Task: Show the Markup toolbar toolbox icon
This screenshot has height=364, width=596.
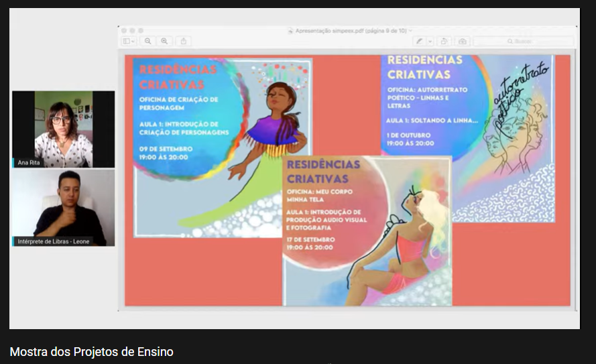Action: [463, 41]
